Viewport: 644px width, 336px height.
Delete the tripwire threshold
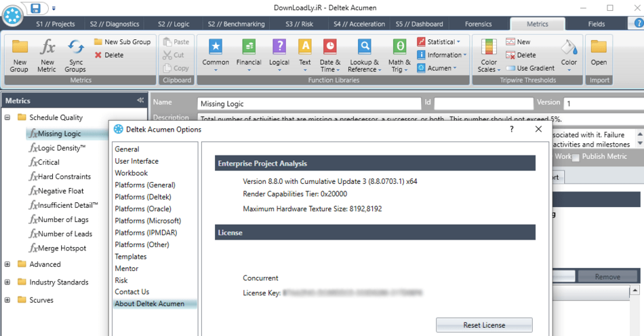click(521, 55)
